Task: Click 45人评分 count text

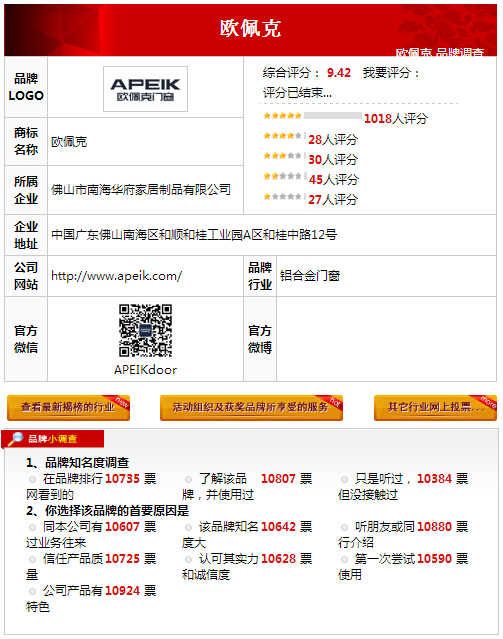Action: tap(333, 179)
